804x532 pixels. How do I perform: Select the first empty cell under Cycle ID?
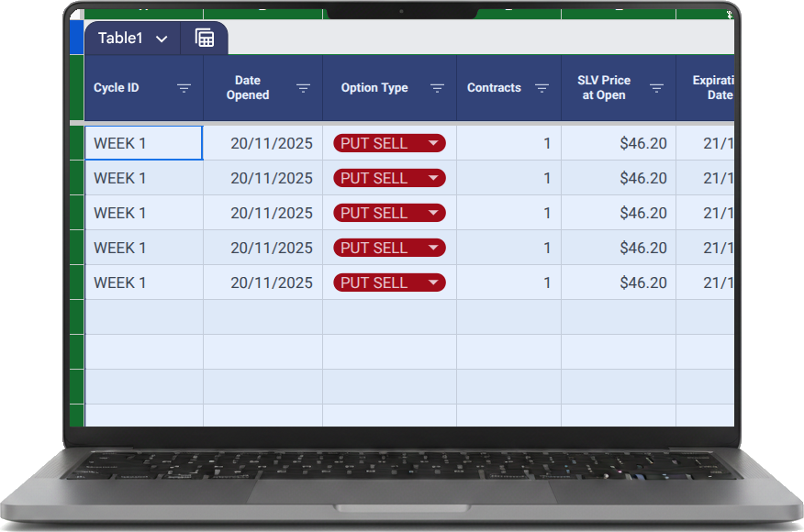[x=143, y=317]
